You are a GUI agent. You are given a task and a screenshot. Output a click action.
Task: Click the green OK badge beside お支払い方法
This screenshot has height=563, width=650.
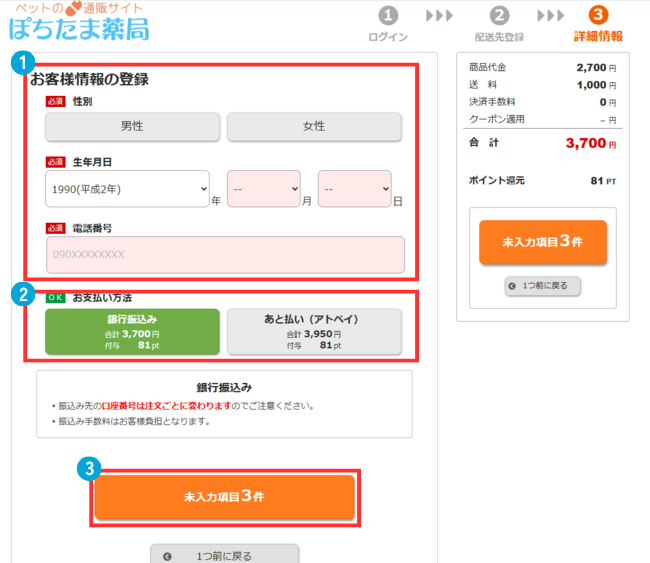pyautogui.click(x=56, y=298)
